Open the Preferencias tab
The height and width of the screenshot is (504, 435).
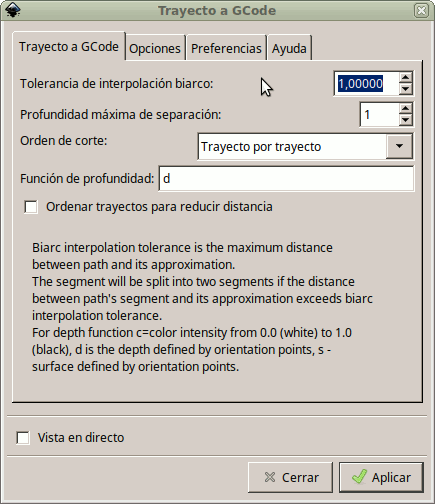[226, 48]
